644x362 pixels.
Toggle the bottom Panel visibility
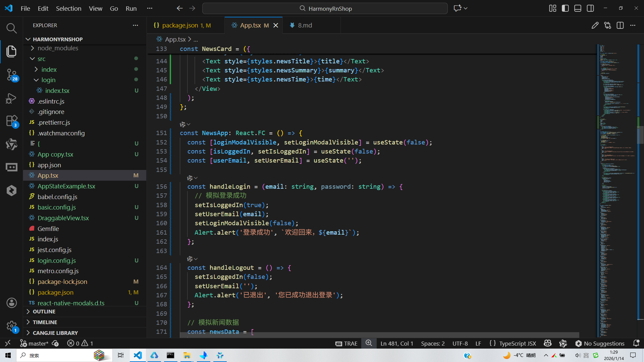coord(578,8)
